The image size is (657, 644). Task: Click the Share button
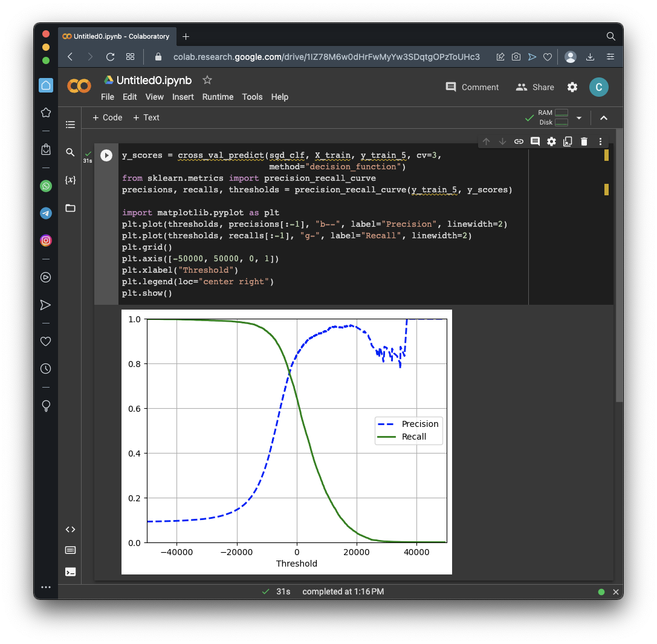click(535, 87)
